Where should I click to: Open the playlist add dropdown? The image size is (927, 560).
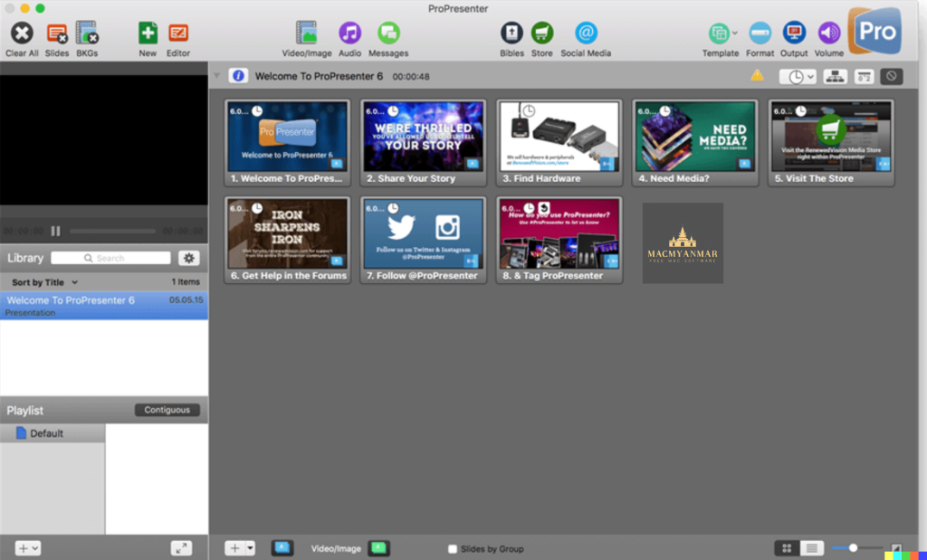(28, 548)
